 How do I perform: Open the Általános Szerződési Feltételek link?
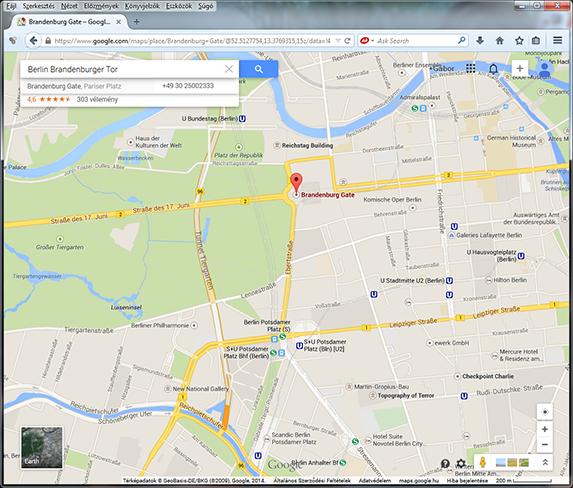click(x=312, y=481)
